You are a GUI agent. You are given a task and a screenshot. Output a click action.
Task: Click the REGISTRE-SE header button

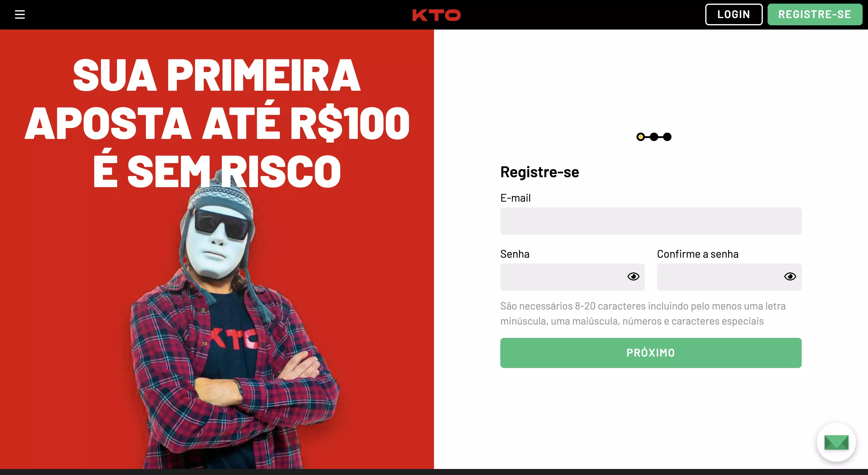[815, 14]
